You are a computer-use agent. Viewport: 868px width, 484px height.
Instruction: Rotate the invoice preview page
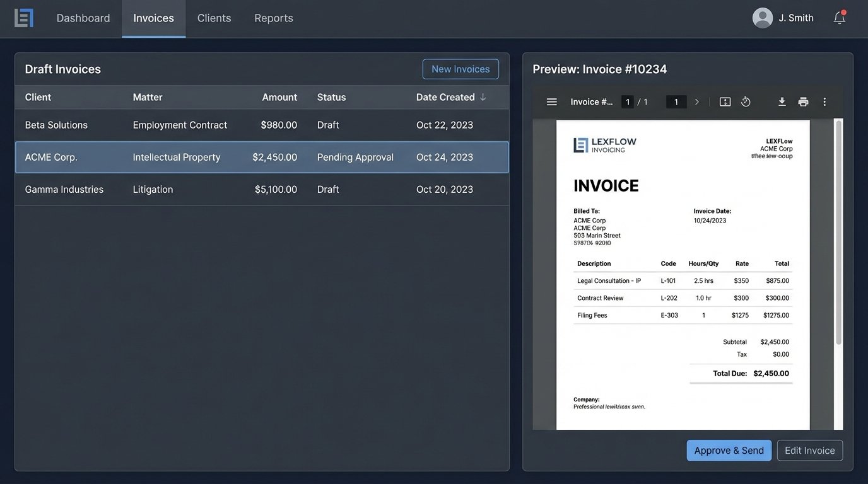[745, 100]
